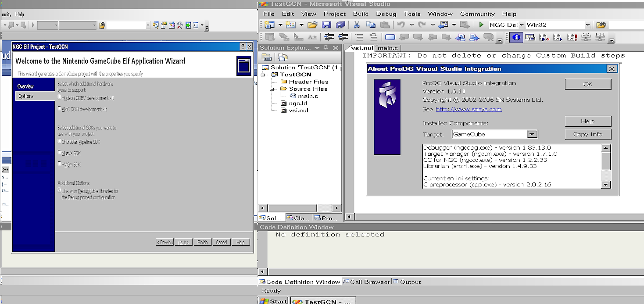Select the Overview page in the wizard
644x304 pixels.
pos(25,86)
